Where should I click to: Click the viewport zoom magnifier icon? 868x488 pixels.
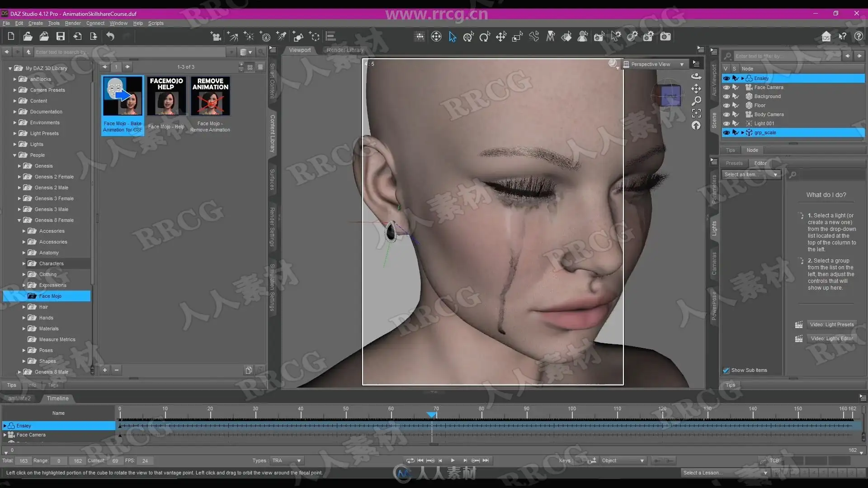coord(696,101)
